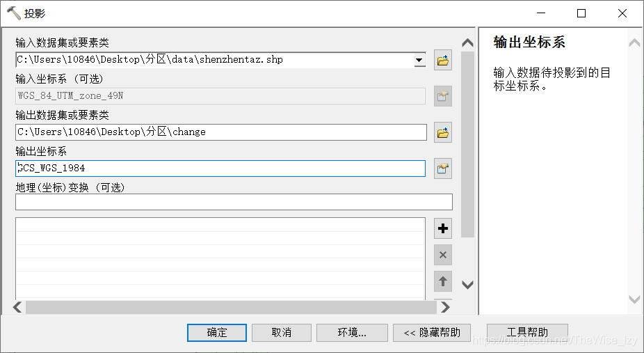Click help pane scroll up arrow

[634, 42]
